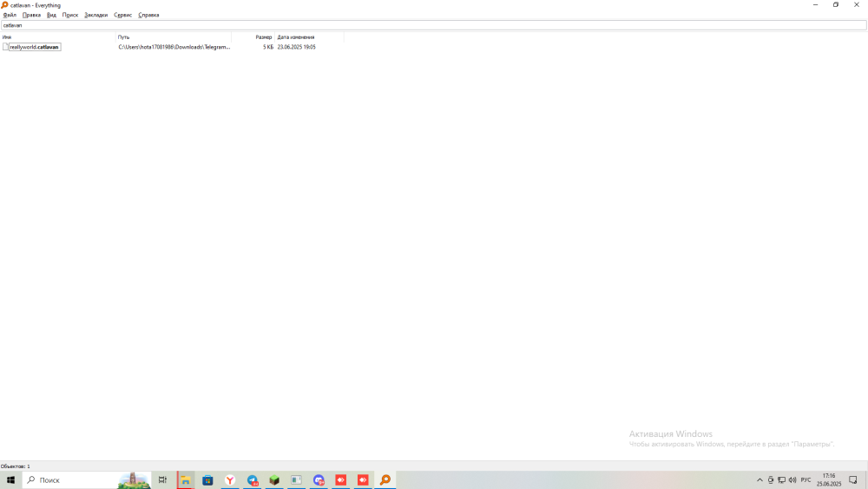Sort results by the Размер column header
Image resolution: width=868 pixels, height=489 pixels.
(x=253, y=37)
